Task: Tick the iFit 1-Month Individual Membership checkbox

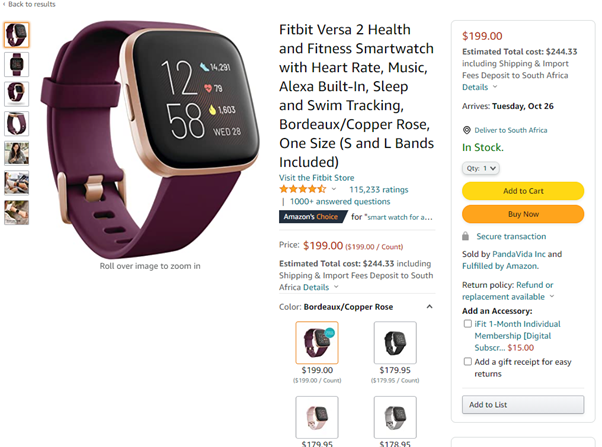Action: coord(467,324)
